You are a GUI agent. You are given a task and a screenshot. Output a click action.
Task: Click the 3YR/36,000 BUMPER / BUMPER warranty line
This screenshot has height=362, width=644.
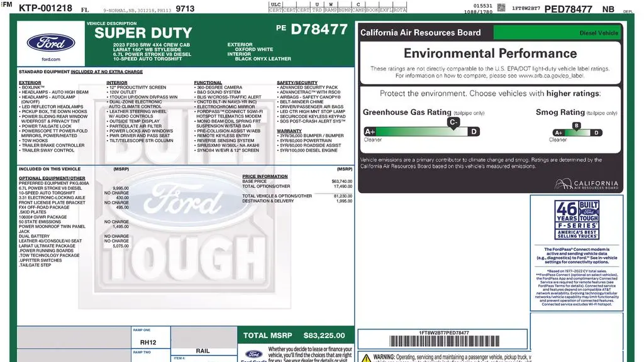(311, 136)
